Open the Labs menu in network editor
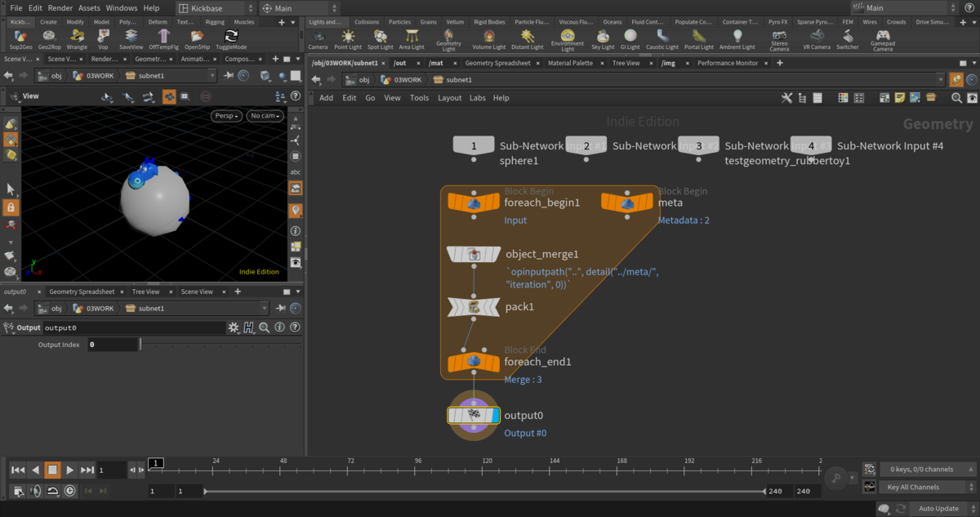Image resolution: width=980 pixels, height=517 pixels. [478, 98]
